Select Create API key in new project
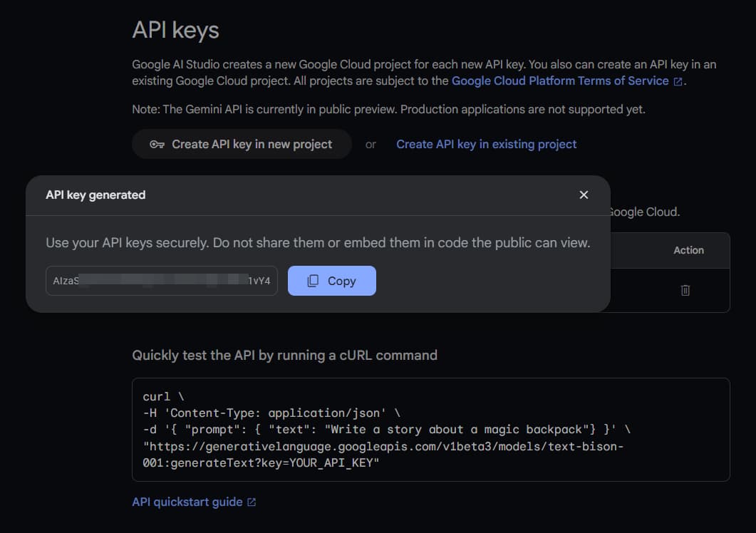The height and width of the screenshot is (533, 756). (x=242, y=144)
